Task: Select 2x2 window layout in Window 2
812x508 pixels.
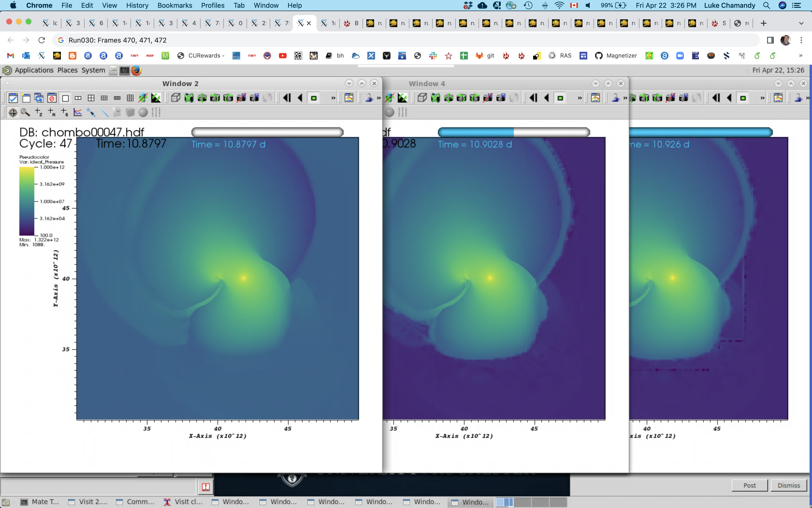Action: tap(91, 98)
